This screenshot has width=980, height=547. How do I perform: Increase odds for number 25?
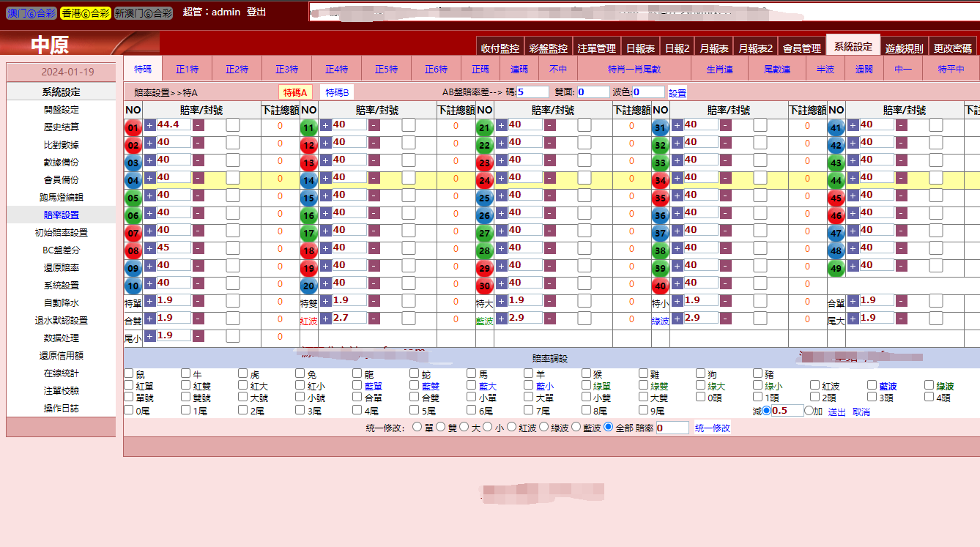point(502,196)
